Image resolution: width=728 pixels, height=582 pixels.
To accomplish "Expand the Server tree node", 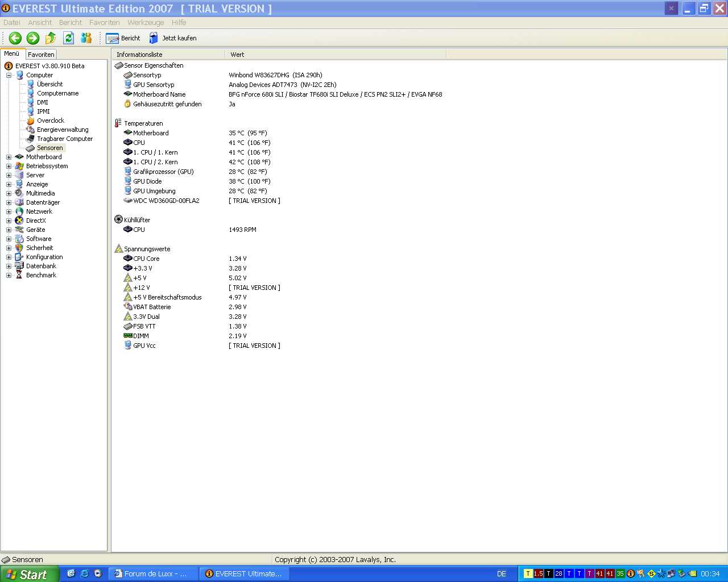I will click(x=9, y=175).
